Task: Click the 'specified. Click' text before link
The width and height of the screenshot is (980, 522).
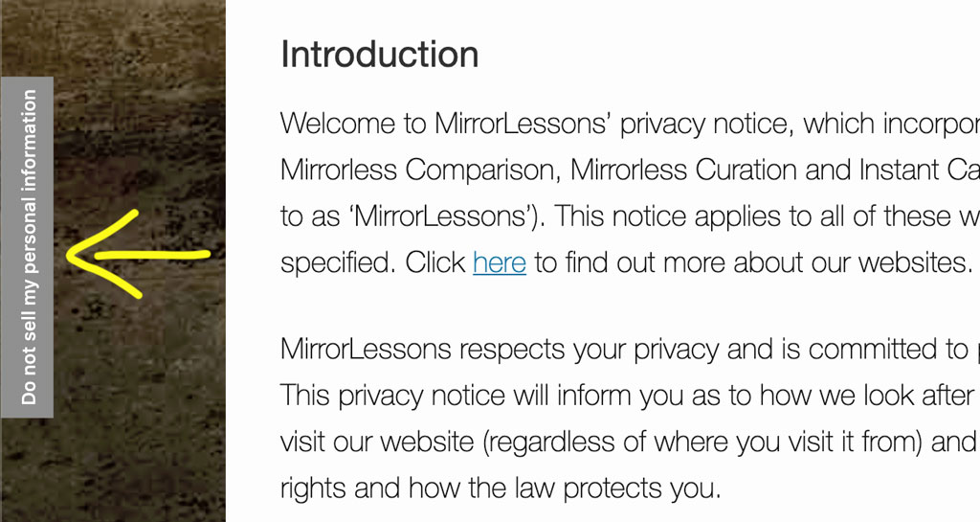Action: [373, 262]
